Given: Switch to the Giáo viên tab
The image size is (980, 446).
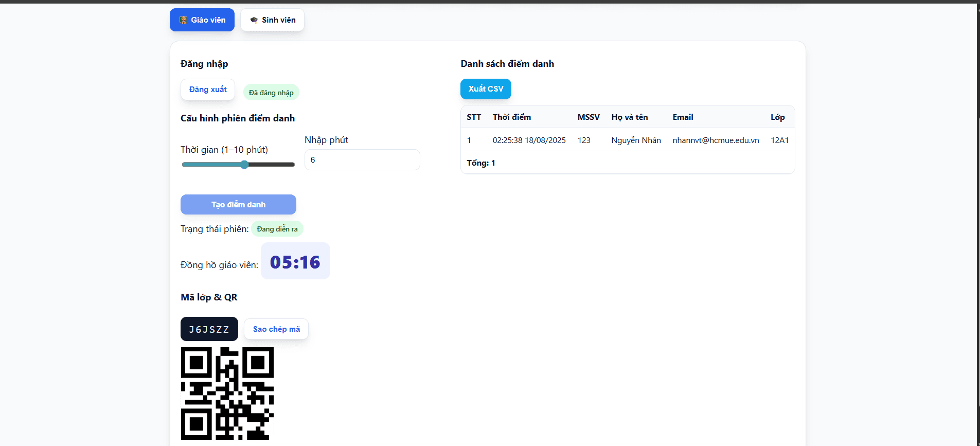Looking at the screenshot, I should point(202,20).
